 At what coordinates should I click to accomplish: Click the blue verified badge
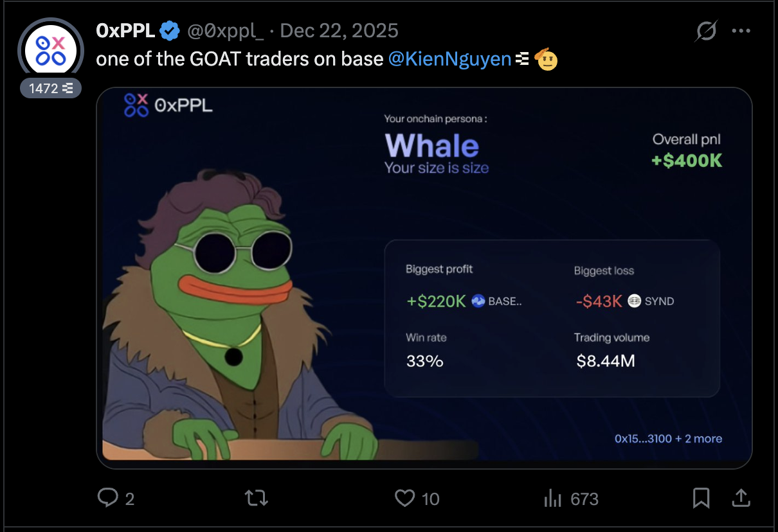[x=170, y=30]
